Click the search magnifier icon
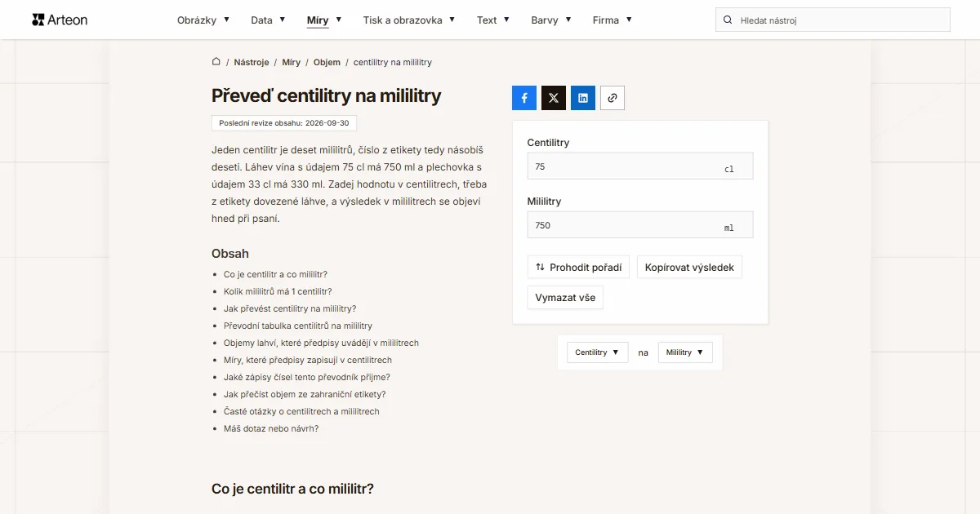Image resolution: width=980 pixels, height=514 pixels. click(x=728, y=20)
